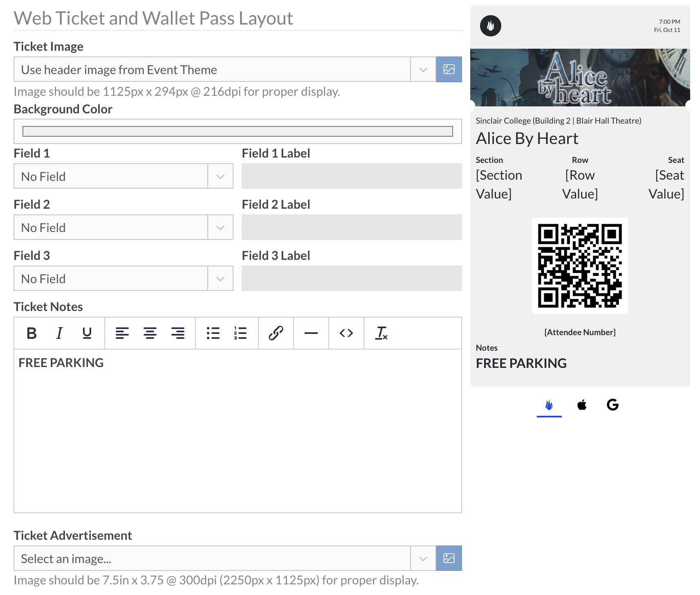The height and width of the screenshot is (595, 700).
Task: Switch to Google Wallet preview tab
Action: pyautogui.click(x=612, y=405)
